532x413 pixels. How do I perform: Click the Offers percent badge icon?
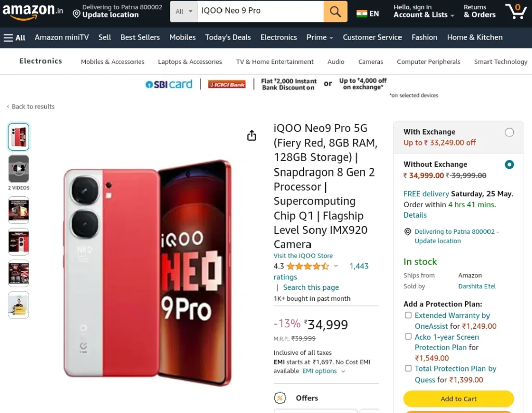click(x=280, y=398)
